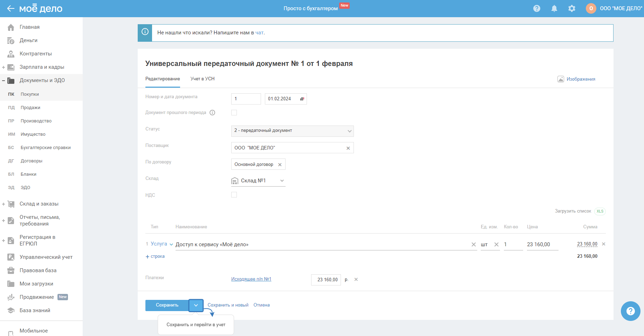
Task: Toggle the НДС checkbox
Action: click(x=234, y=195)
